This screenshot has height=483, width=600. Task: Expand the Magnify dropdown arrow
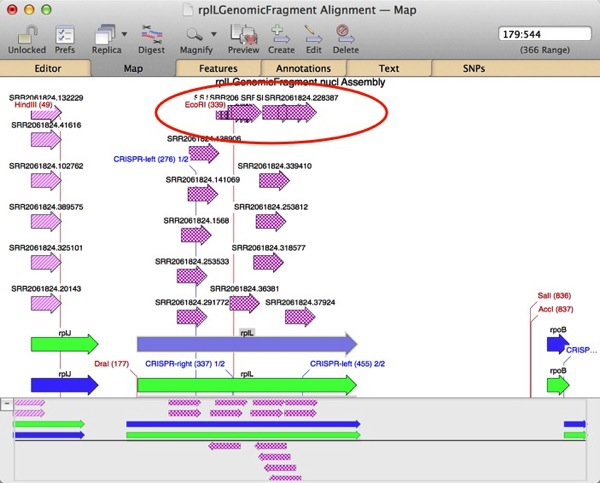tap(214, 34)
